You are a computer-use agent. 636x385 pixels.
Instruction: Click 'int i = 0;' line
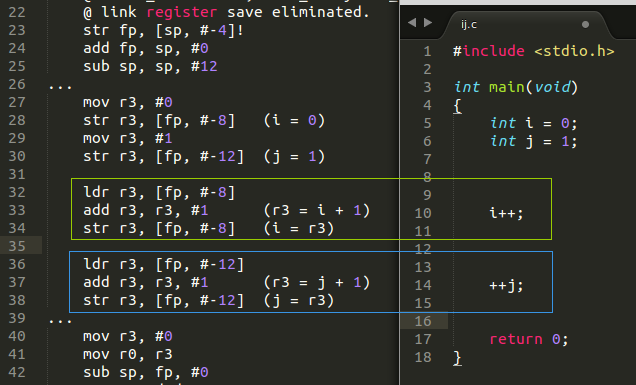pos(533,123)
